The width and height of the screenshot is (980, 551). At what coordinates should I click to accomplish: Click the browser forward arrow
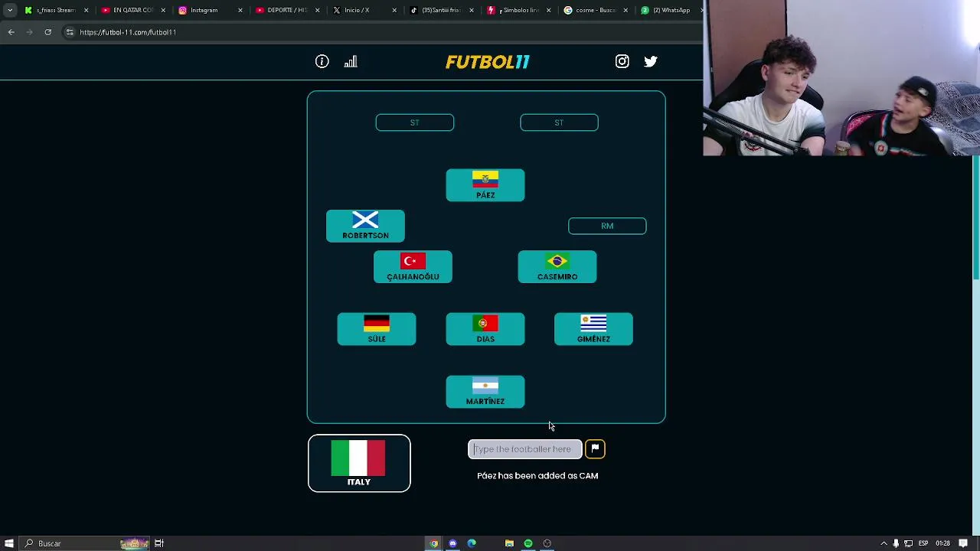coord(29,32)
